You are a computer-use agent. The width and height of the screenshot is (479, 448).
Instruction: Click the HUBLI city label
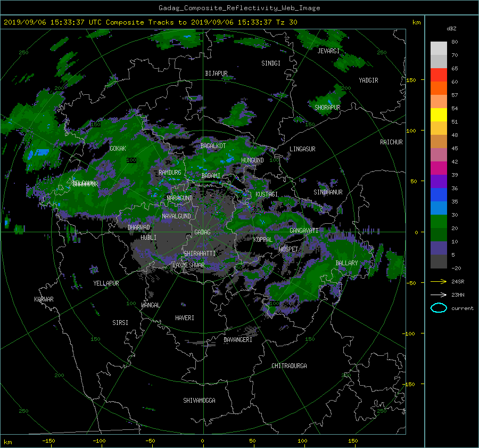(148, 237)
